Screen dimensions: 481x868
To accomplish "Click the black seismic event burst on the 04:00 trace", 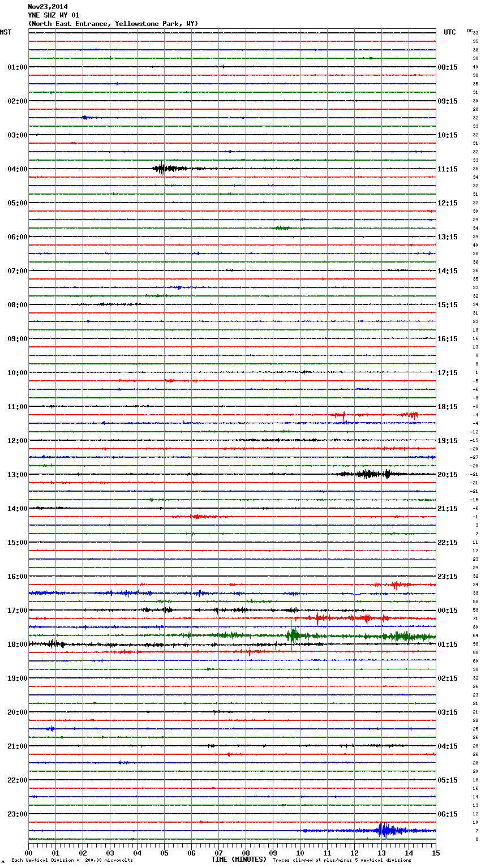I will point(168,169).
